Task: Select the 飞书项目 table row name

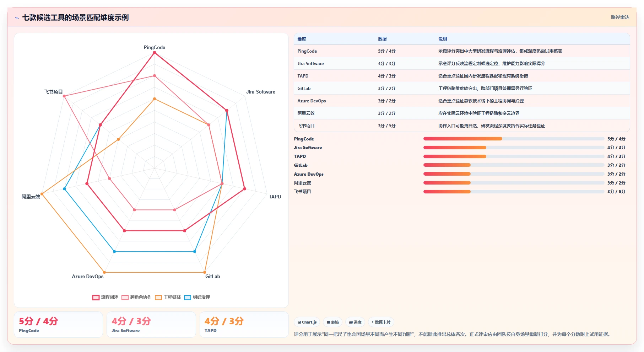Action: [x=306, y=126]
